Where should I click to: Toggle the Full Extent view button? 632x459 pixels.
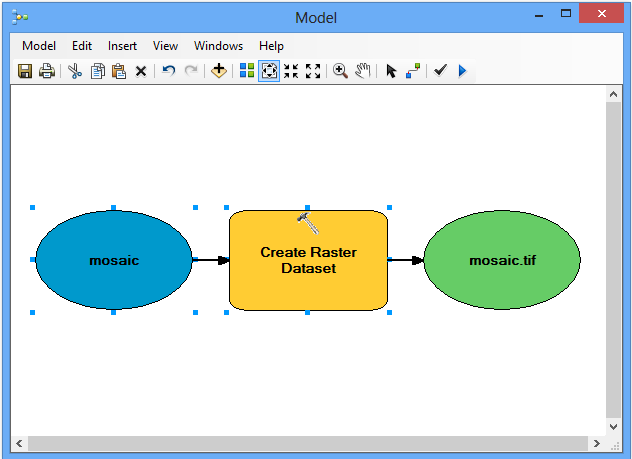coord(268,71)
